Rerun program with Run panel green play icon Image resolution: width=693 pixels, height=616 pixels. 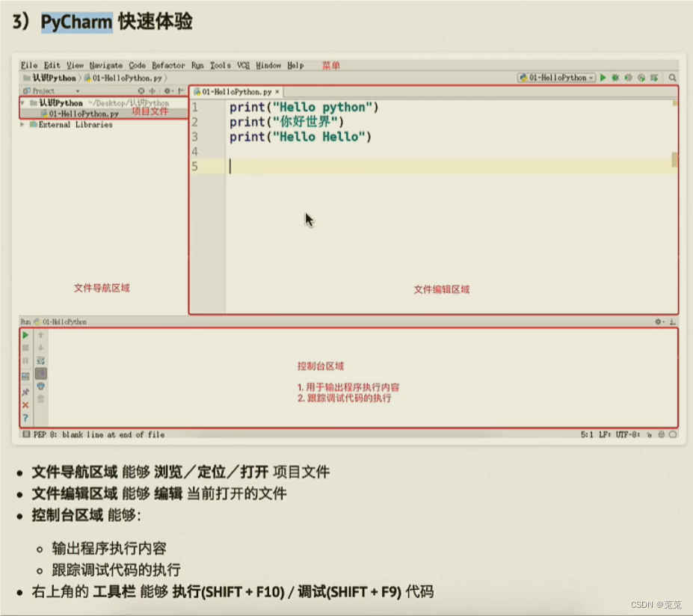tap(25, 336)
